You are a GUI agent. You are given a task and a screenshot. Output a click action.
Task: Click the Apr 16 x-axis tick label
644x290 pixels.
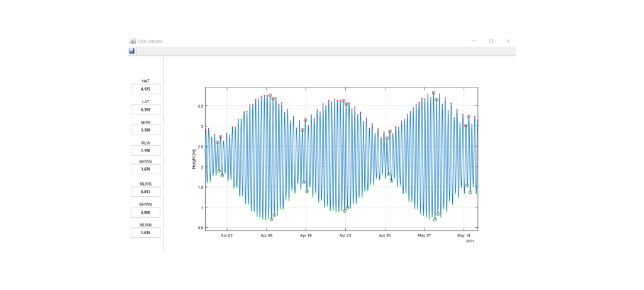[x=306, y=235]
